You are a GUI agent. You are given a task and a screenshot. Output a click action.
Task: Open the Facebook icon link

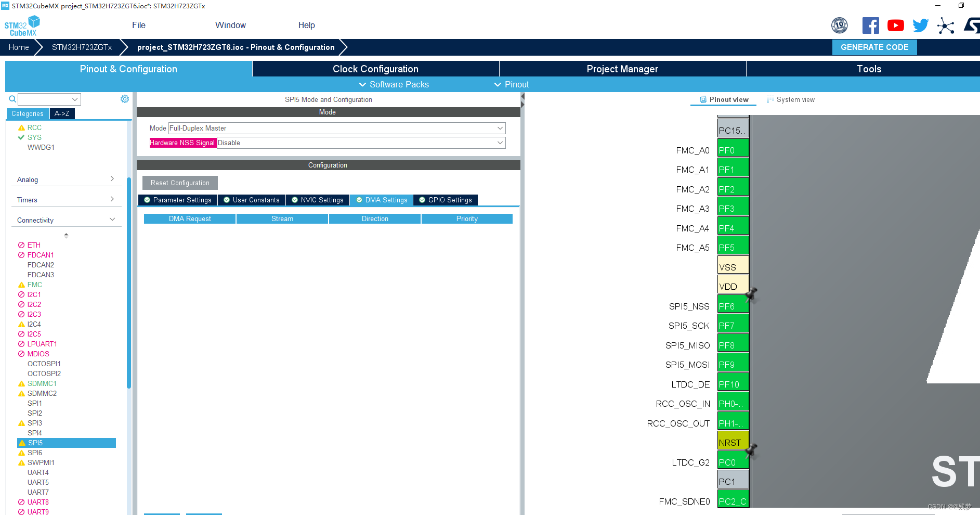point(871,25)
